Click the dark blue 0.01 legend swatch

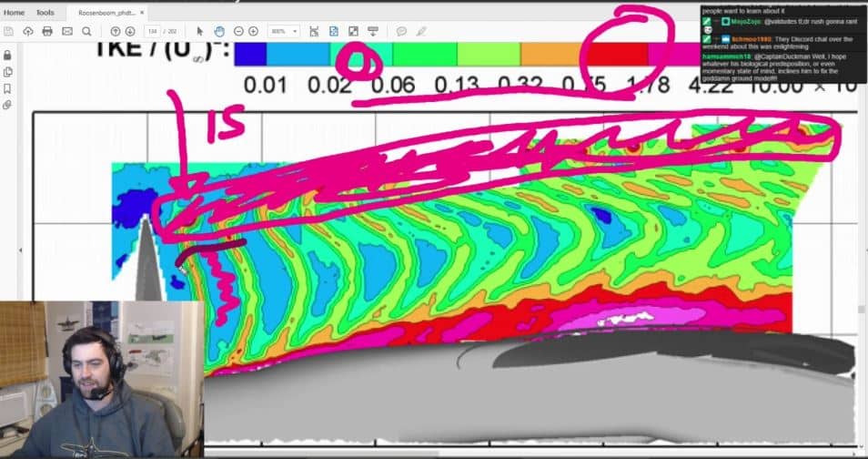pos(250,55)
